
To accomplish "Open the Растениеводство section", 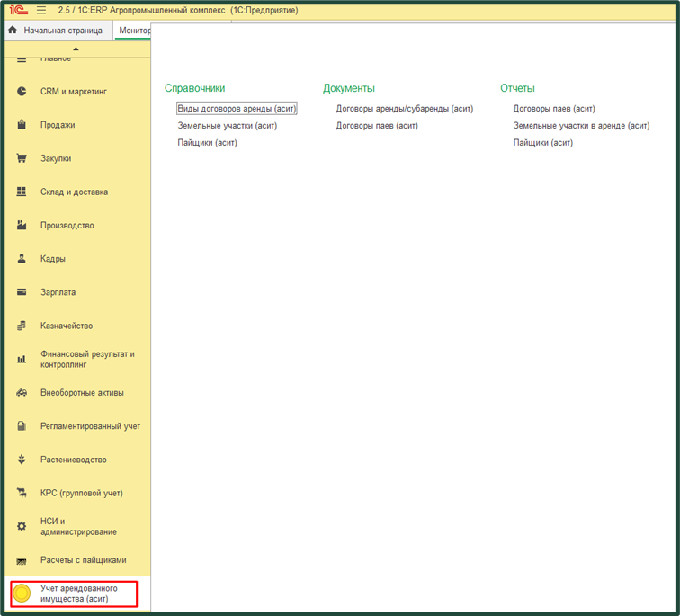I will pos(74,460).
